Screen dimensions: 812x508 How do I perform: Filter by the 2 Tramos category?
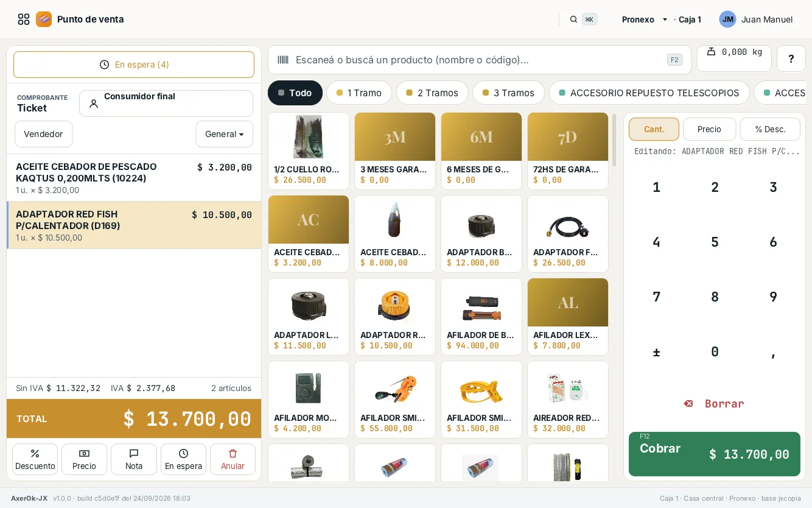[432, 93]
